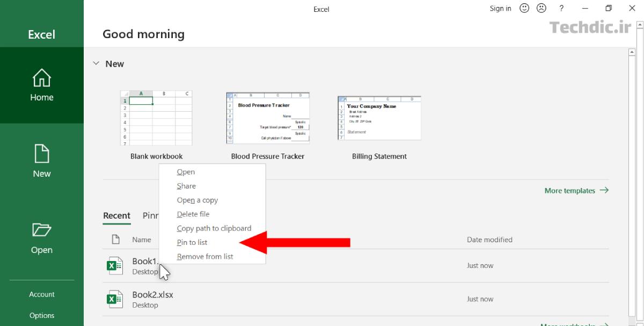Restore down the Excel window
Viewport: 644px width, 326px height.
[608, 8]
